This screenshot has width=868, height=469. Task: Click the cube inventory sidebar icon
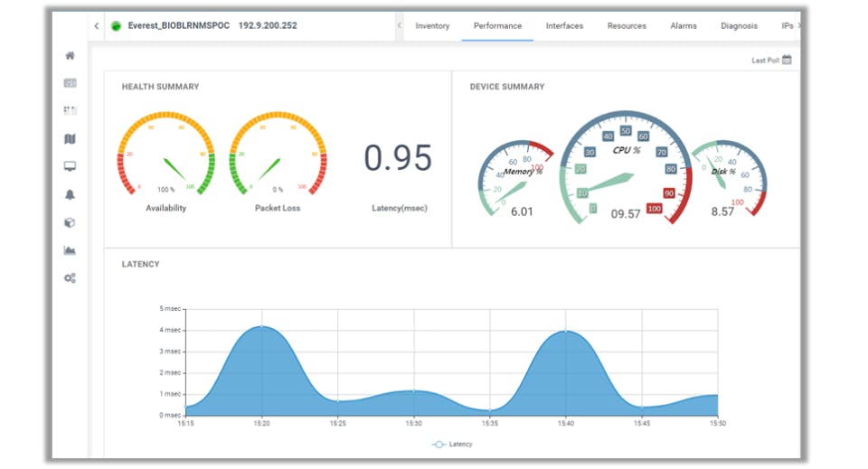click(70, 222)
